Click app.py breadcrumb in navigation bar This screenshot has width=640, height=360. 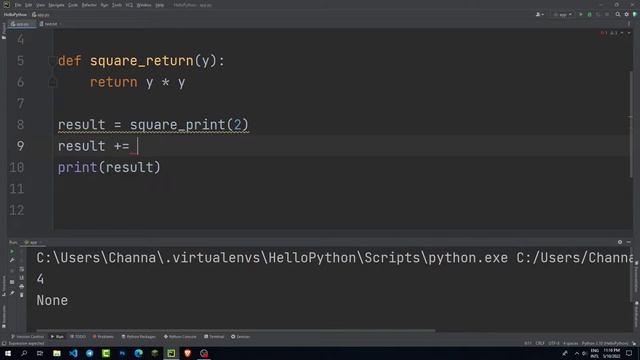41,15
